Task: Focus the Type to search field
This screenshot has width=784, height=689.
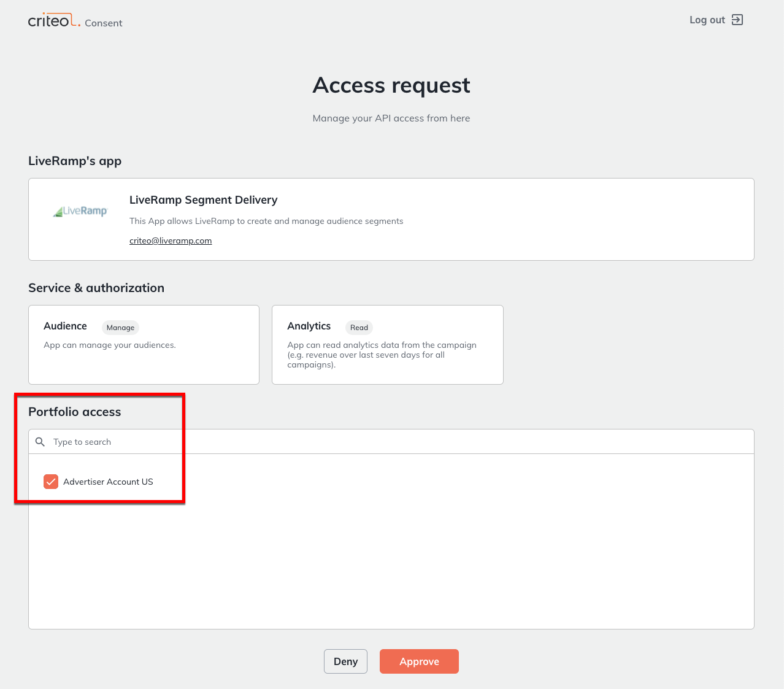Action: tap(391, 442)
